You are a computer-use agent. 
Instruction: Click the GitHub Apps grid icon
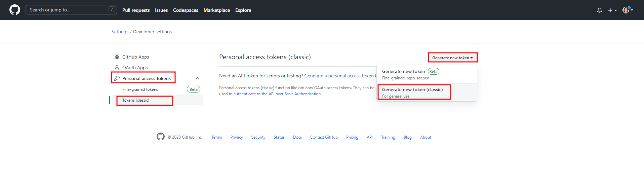(117, 57)
